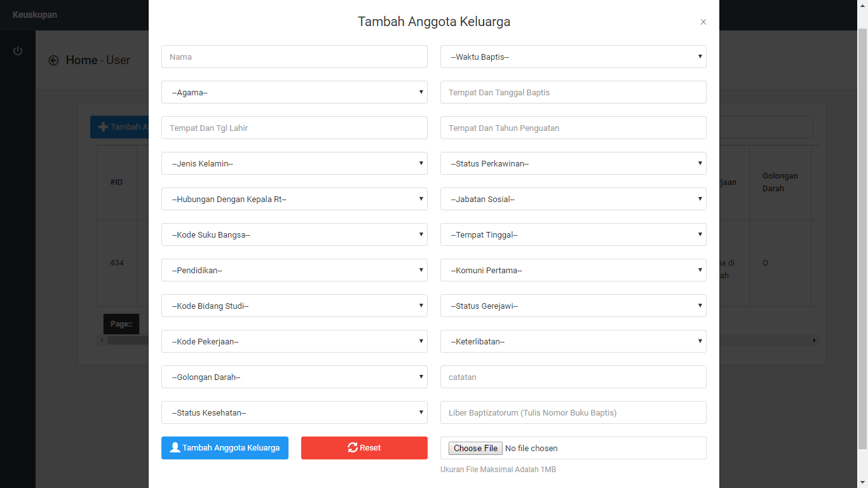Open the Status Gerejawi dropdown
This screenshot has height=488, width=868.
[x=573, y=306]
